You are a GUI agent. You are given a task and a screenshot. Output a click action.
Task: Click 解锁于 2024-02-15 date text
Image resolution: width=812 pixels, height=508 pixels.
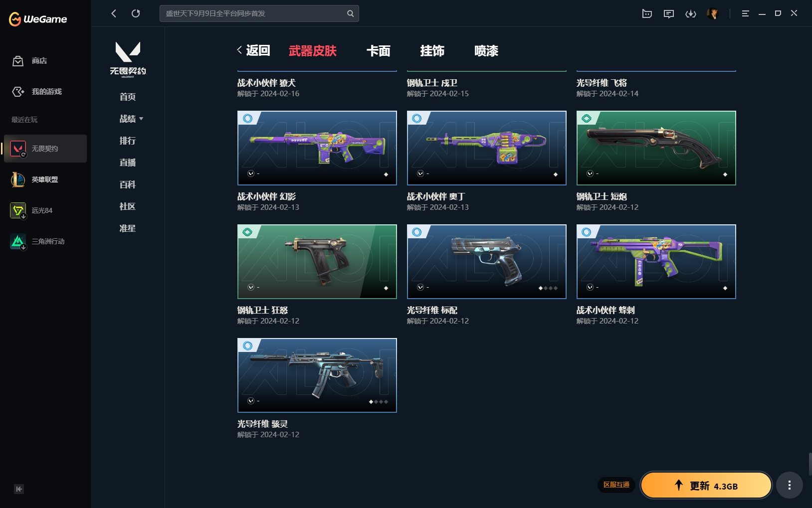[x=438, y=94]
